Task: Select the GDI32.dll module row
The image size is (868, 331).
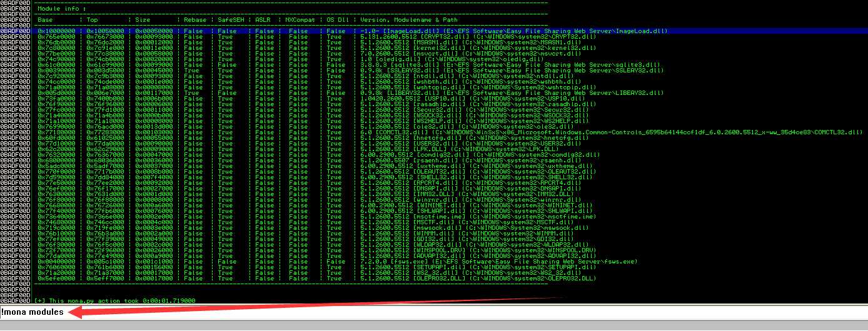Action: (434, 239)
